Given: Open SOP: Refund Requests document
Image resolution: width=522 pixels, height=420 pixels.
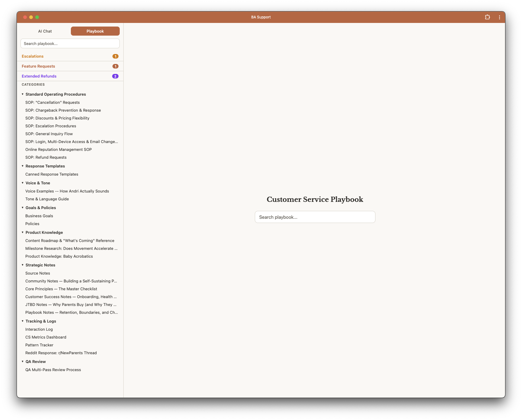Looking at the screenshot, I should 46,157.
